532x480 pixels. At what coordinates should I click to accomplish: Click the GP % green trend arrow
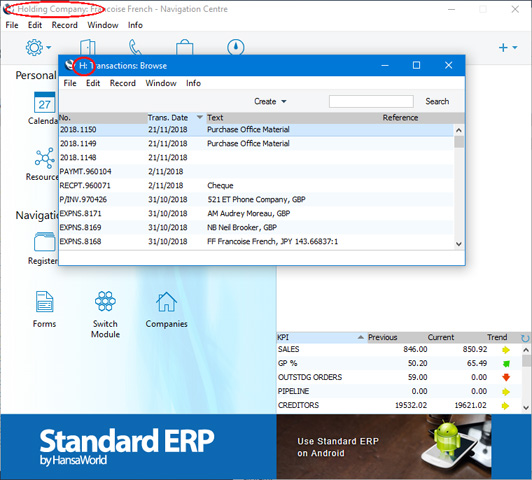coord(506,364)
